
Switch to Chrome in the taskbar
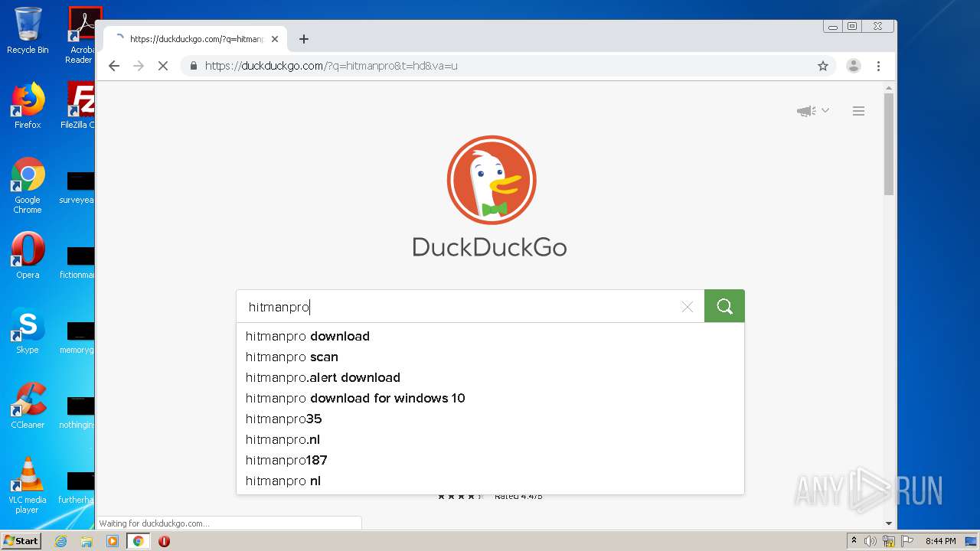pyautogui.click(x=138, y=541)
